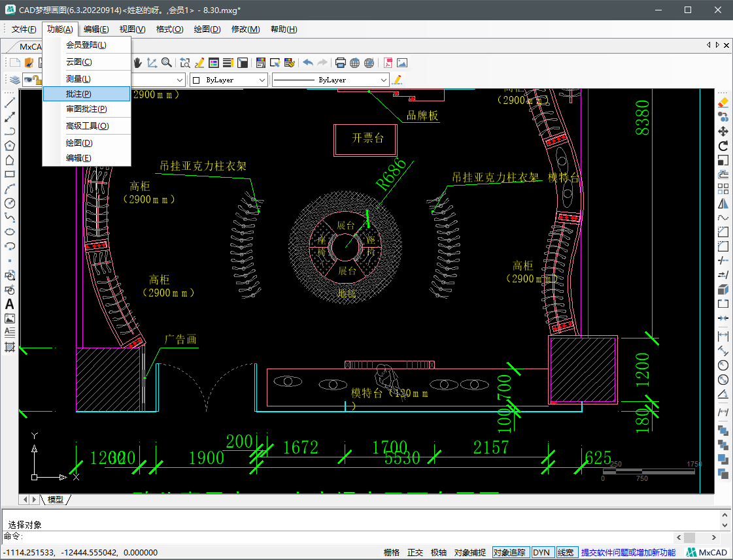The image size is (733, 560).
Task: Toggle 对象捕捉 object snap
Action: point(469,553)
